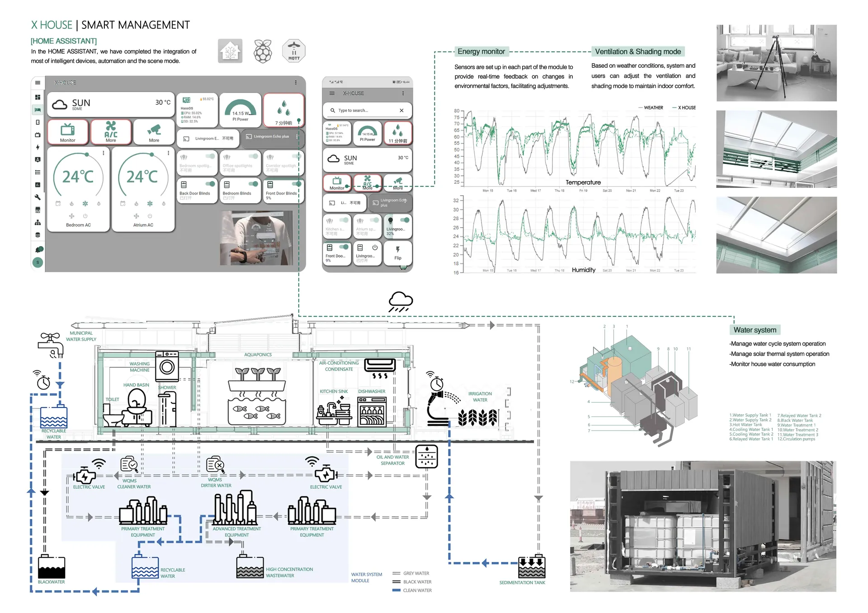Open the hamburger menu in tablet sidebar
This screenshot has width=868, height=613.
coord(38,83)
